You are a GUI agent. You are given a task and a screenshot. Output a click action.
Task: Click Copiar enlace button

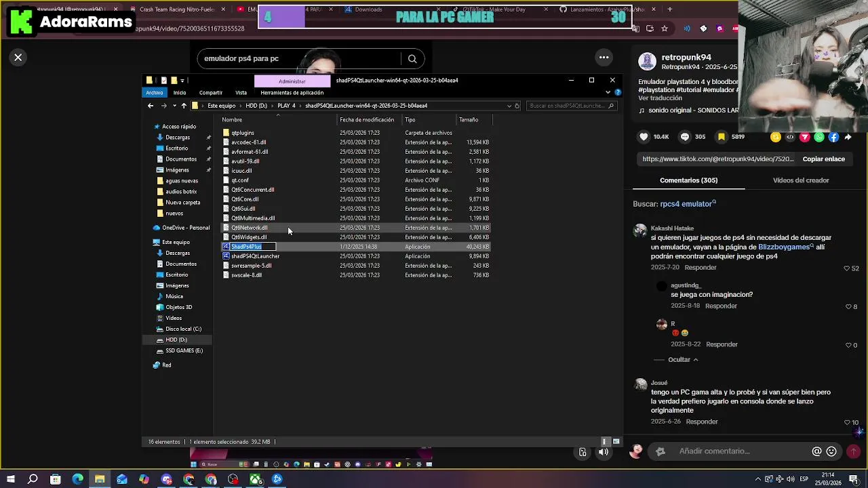click(x=824, y=159)
